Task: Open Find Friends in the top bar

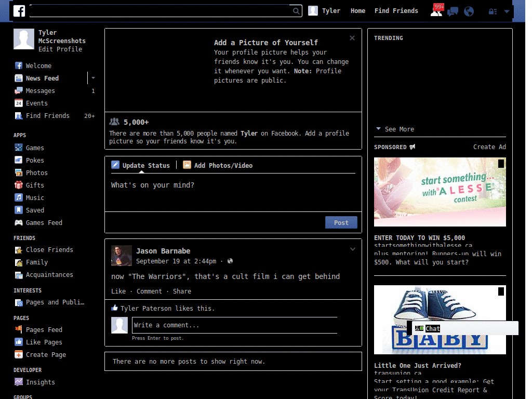Action: 396,11
